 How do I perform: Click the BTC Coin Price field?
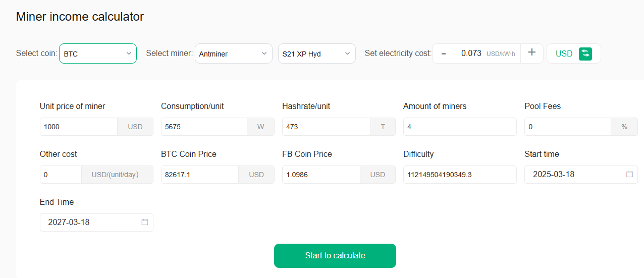coord(199,175)
